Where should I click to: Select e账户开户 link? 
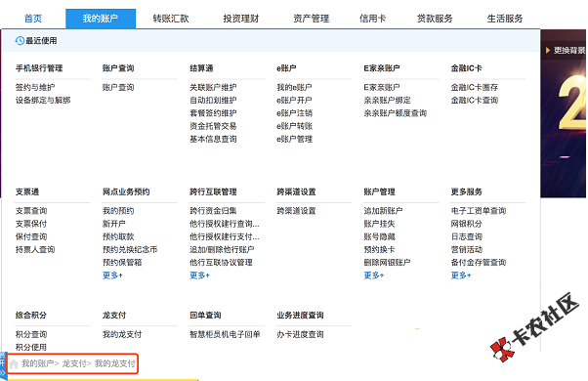294,100
